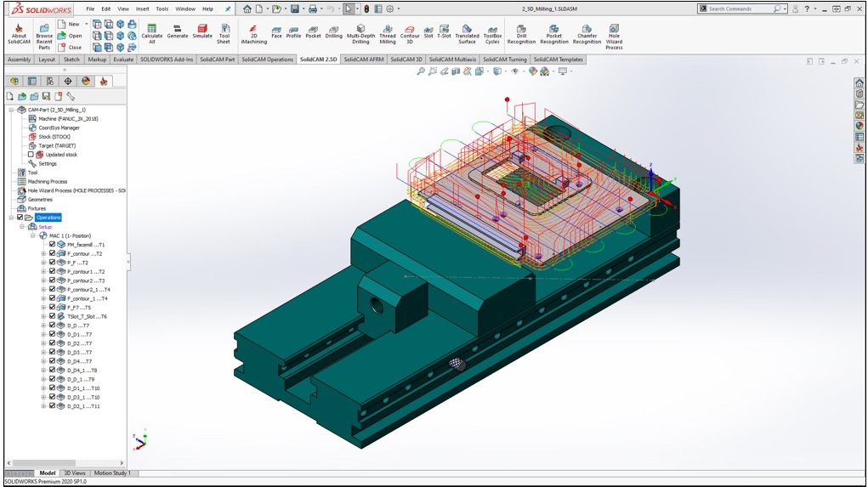Click Browse Recent Parts
The height and width of the screenshot is (487, 868).
[x=44, y=37]
